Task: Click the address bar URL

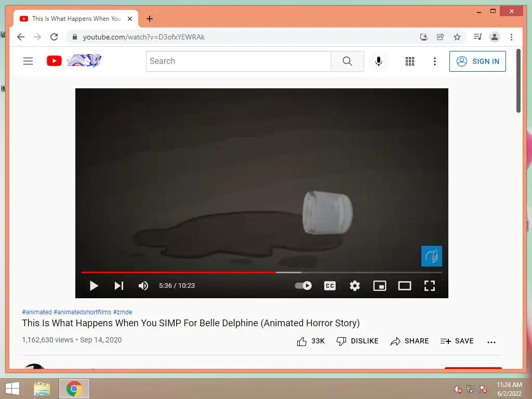Action: (x=143, y=37)
